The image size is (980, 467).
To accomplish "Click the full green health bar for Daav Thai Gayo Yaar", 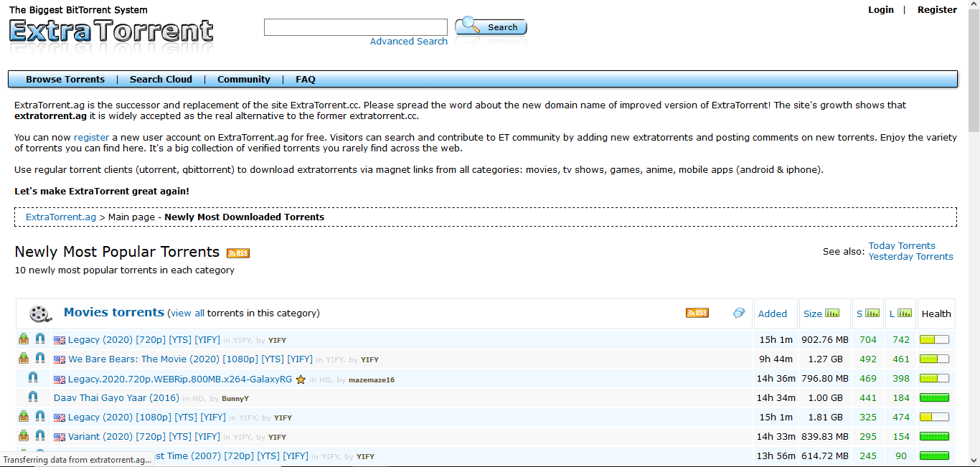I will coord(934,397).
